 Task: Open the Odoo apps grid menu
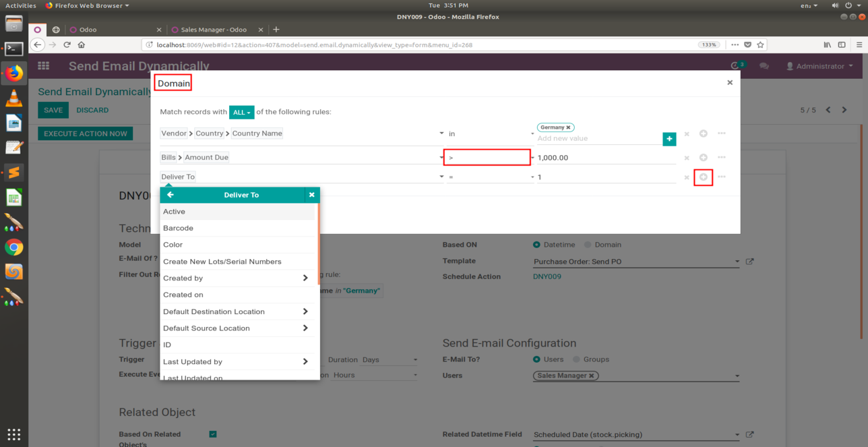click(44, 66)
